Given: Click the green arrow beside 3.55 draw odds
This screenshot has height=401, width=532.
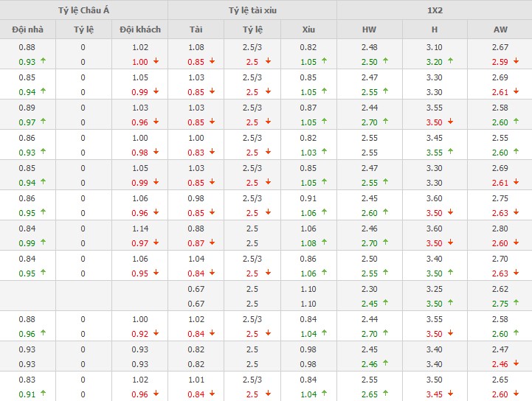Looking at the screenshot, I should [451, 152].
